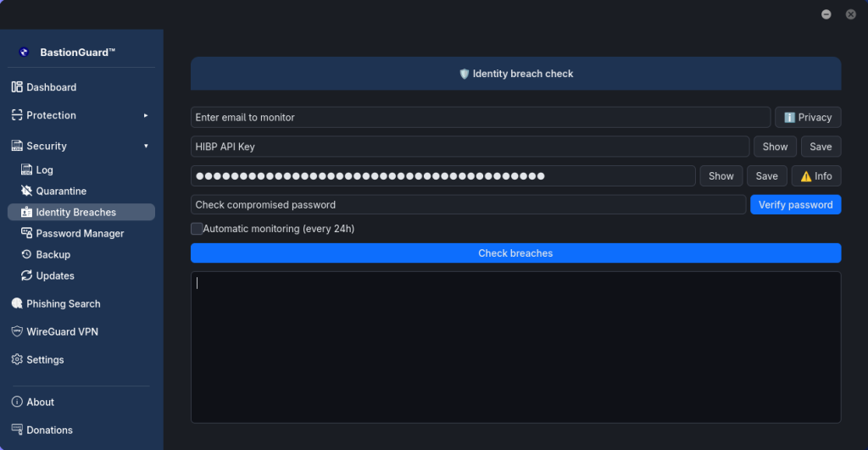Click the shield icon in the header
868x450 pixels.
pos(465,74)
